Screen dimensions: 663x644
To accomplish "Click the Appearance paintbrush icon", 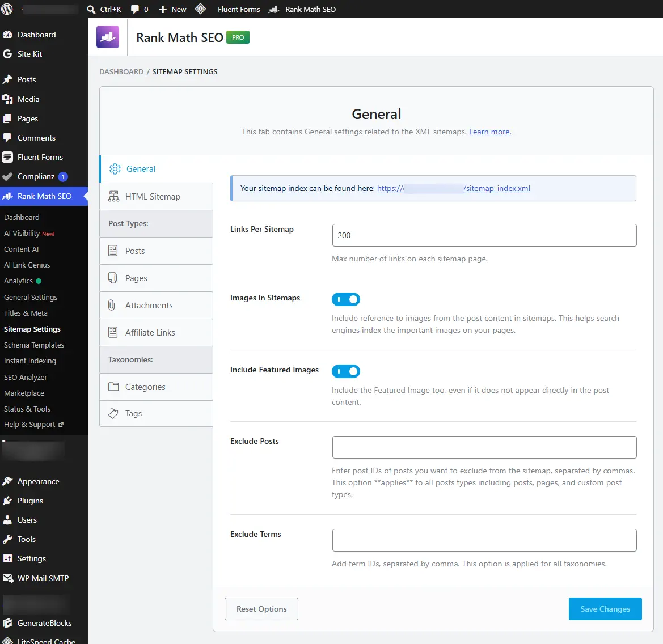I will (7, 481).
